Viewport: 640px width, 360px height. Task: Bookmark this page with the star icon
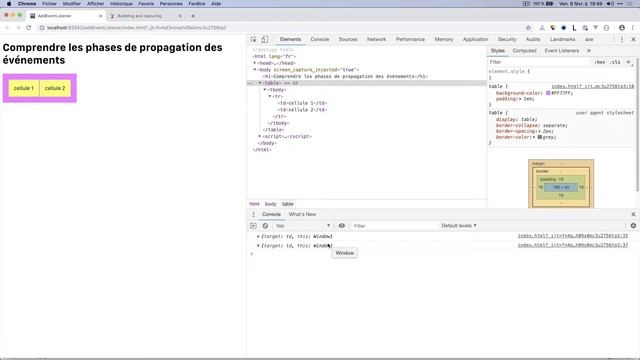click(x=528, y=28)
